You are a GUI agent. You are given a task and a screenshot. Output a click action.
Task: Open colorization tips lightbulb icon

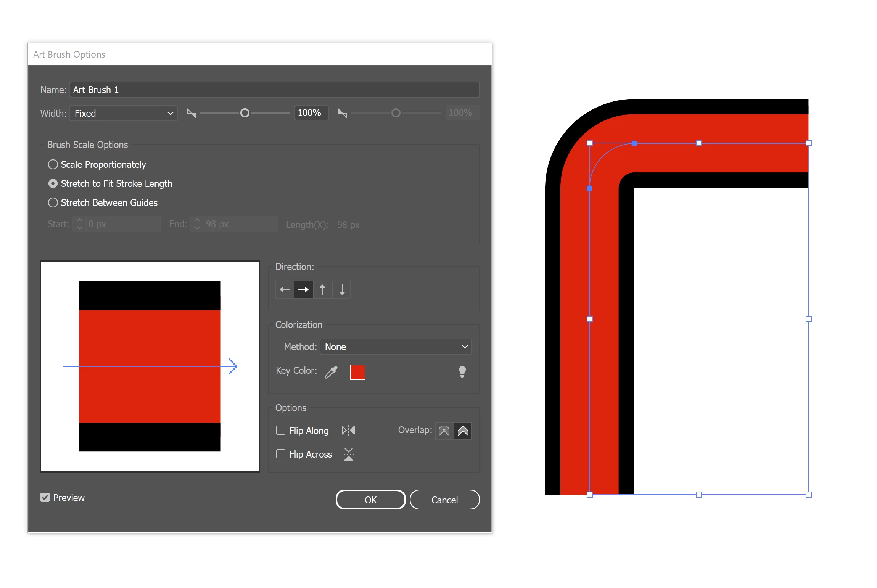(x=462, y=372)
